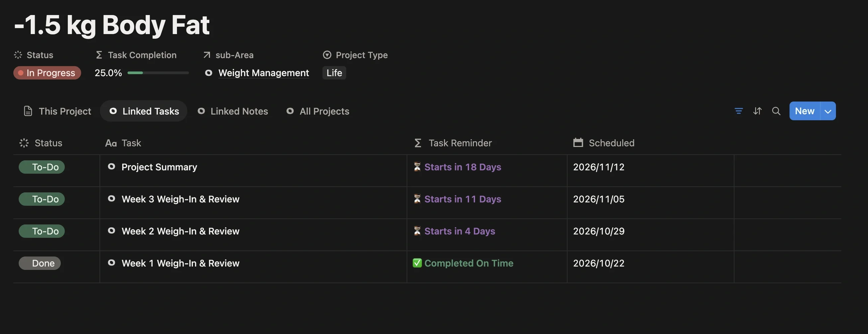Open Week 2 Weigh-In & Review task
Screen dimensions: 868x334
click(180, 231)
